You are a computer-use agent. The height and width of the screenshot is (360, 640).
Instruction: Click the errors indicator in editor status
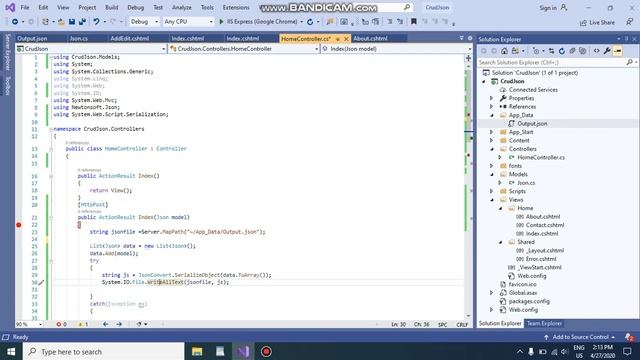61,324
